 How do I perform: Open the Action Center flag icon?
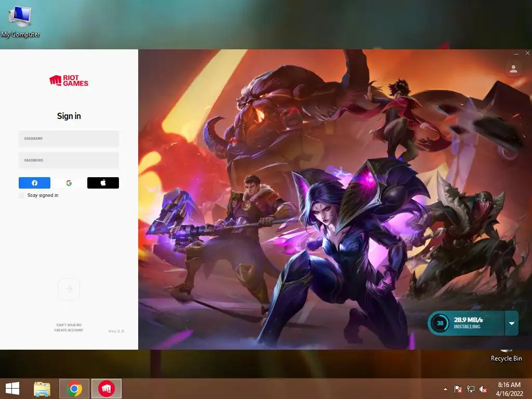458,389
